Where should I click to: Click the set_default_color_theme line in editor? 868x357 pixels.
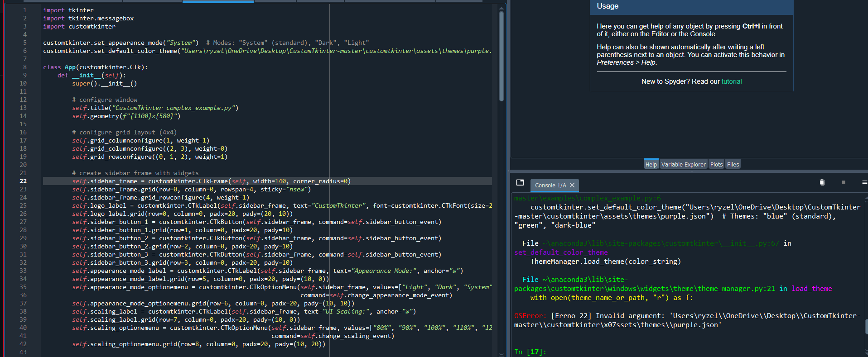267,51
